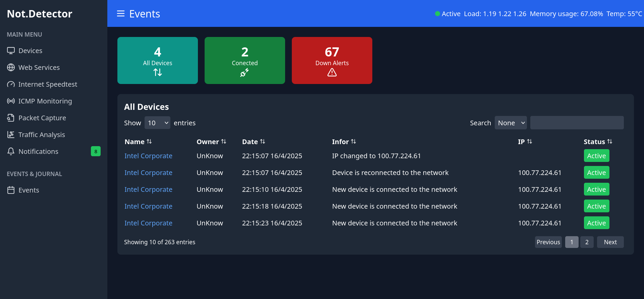The height and width of the screenshot is (299, 644).
Task: Open Notifications menu item
Action: [54, 151]
